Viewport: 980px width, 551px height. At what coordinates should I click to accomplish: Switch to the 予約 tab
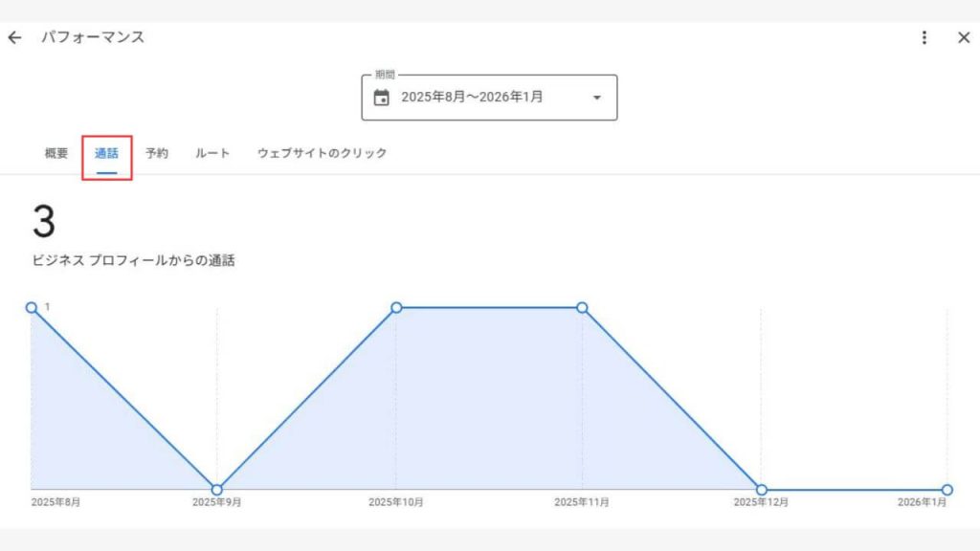pos(157,153)
